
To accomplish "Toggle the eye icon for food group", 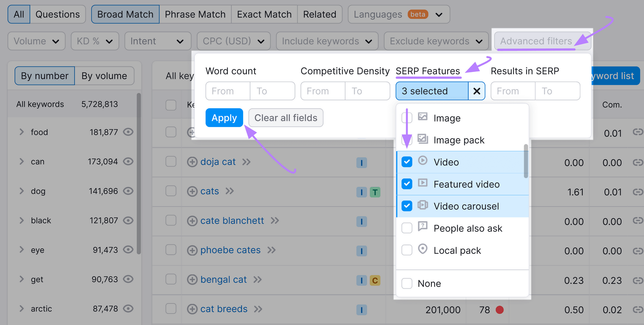I will pos(128,132).
